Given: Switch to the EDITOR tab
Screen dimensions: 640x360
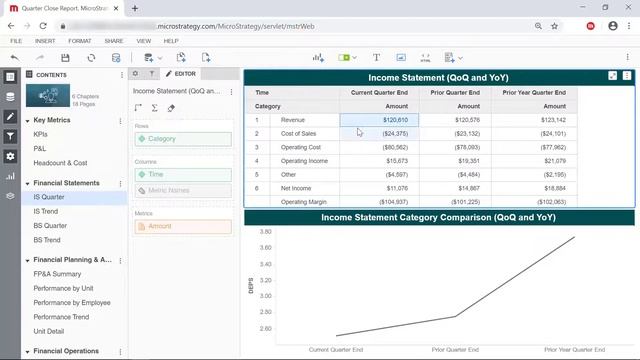Looking at the screenshot, I should [180, 73].
